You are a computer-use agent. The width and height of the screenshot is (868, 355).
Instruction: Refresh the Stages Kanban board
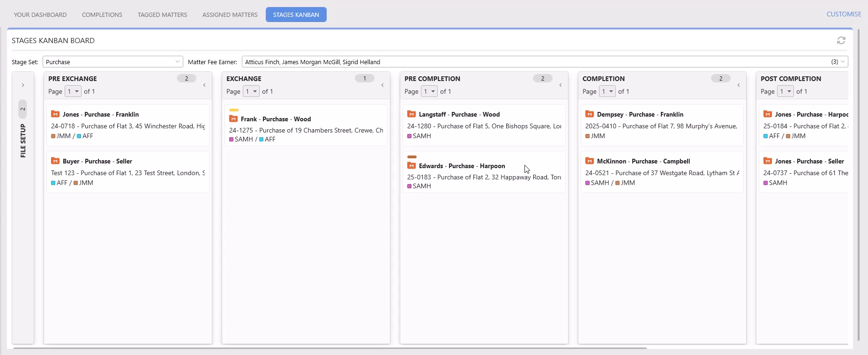click(841, 40)
